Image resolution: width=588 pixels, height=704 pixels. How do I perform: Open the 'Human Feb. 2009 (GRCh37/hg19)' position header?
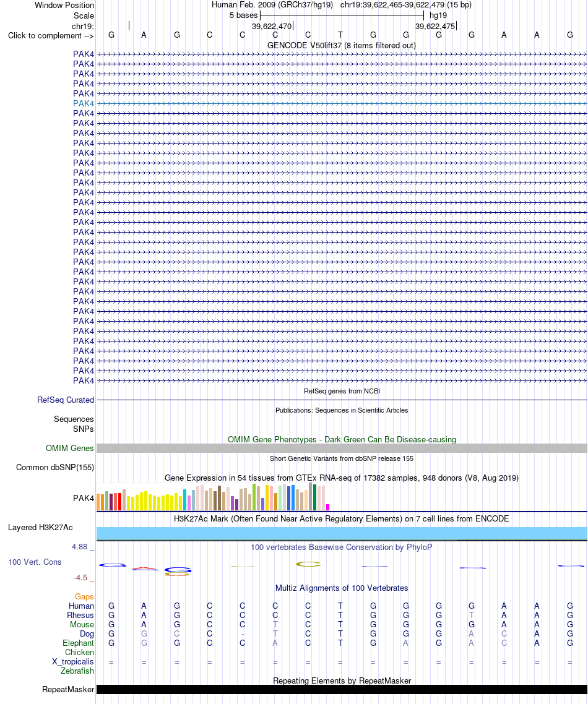pyautogui.click(x=272, y=5)
